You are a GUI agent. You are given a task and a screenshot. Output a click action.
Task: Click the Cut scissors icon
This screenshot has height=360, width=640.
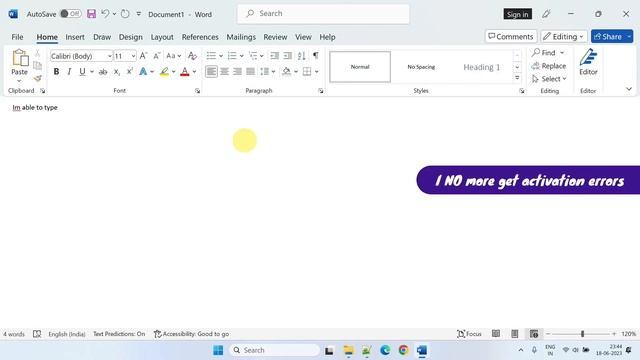click(x=38, y=53)
